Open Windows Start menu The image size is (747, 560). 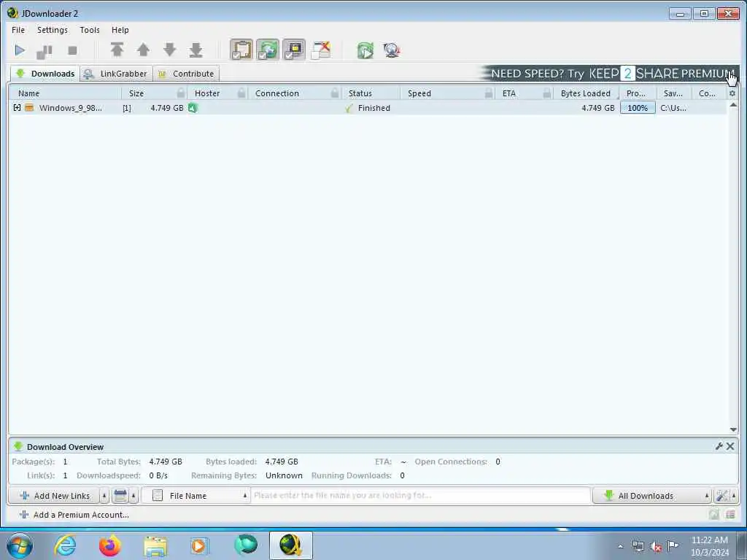[x=20, y=545]
